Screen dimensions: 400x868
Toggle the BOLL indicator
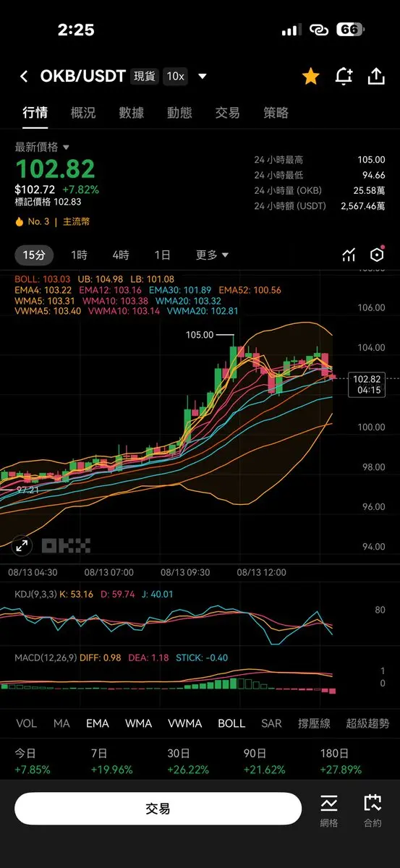(231, 723)
